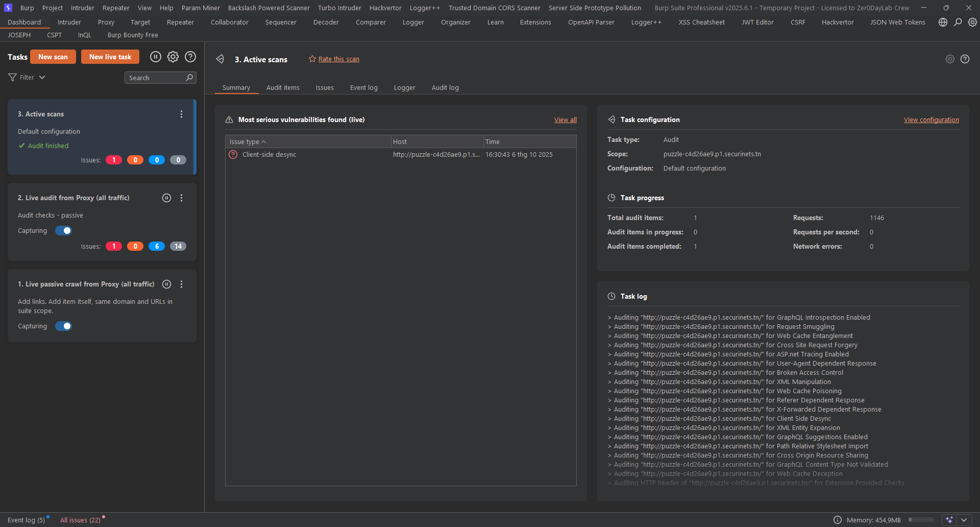Click the Logger tab in the scan details
The image size is (980, 527).
click(x=405, y=88)
